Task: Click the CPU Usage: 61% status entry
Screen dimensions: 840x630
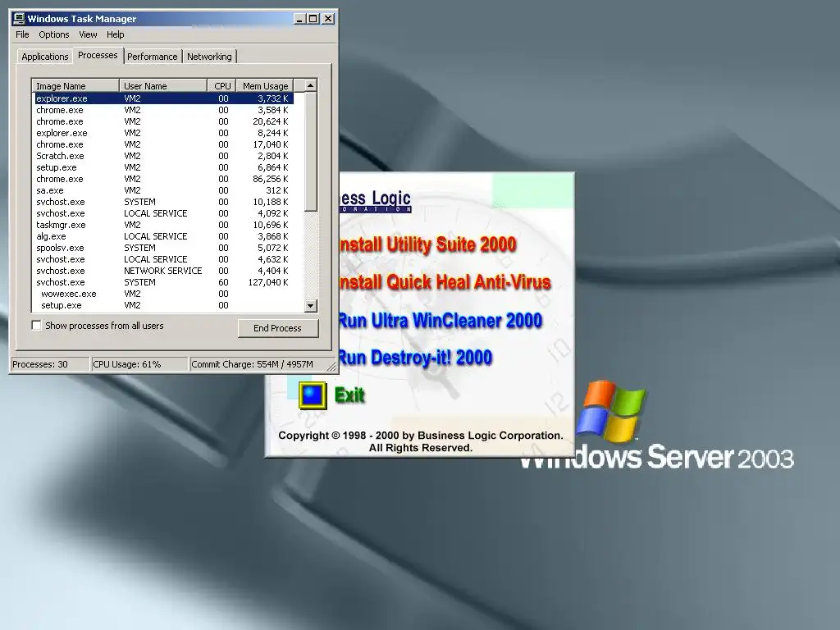Action: point(139,364)
